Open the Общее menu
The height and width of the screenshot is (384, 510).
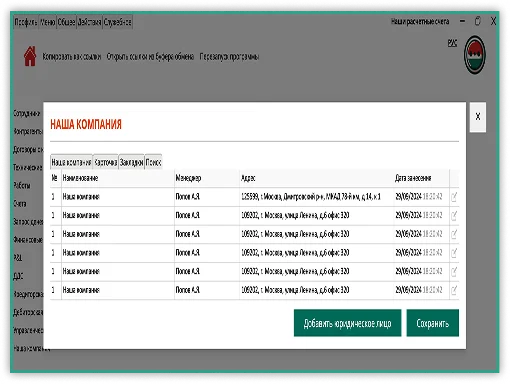(x=66, y=22)
